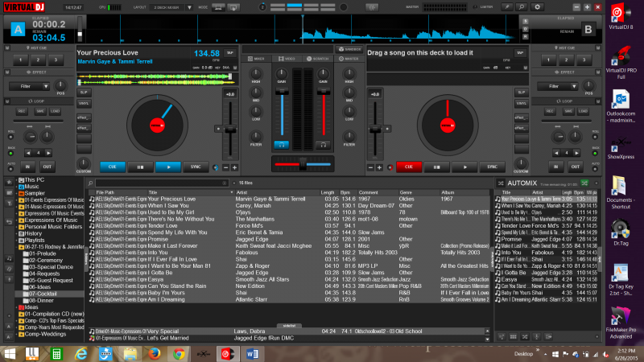644x362 pixels.
Task: Toggle SLIP mode on deck B
Action: point(521,93)
